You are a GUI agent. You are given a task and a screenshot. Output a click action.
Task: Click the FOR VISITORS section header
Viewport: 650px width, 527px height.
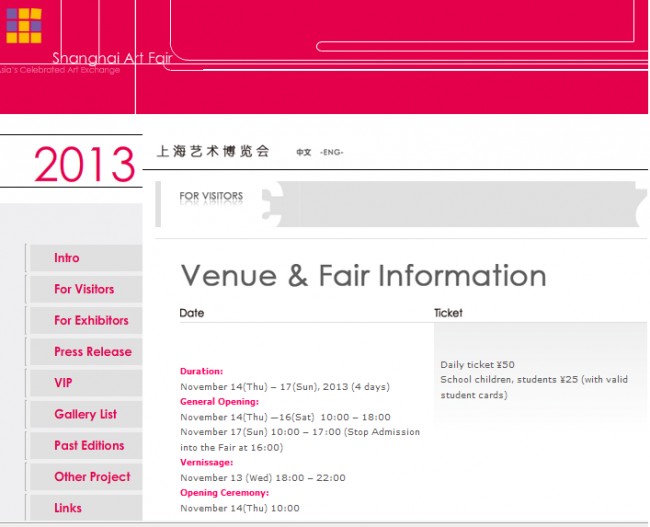pyautogui.click(x=211, y=196)
